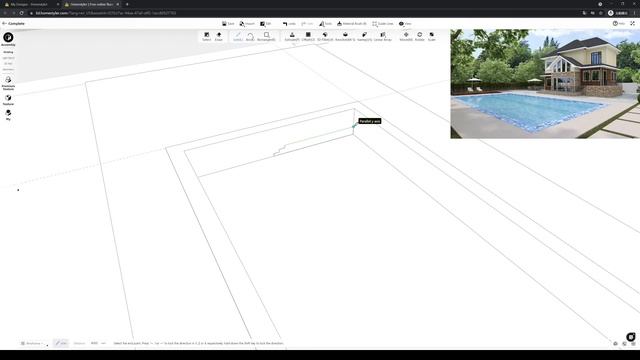Open the Texture library in sidebar
The image size is (640, 360).
point(8,100)
